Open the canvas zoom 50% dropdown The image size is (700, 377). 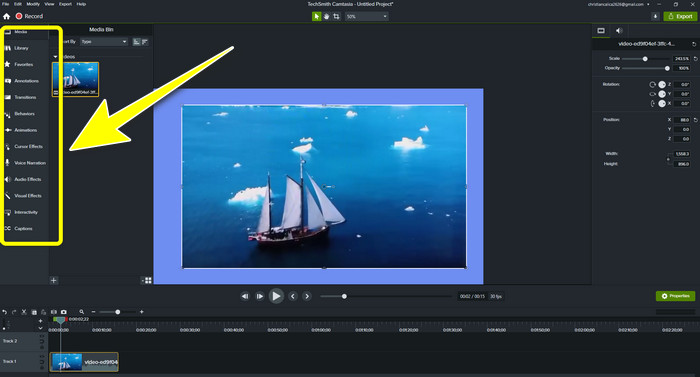click(x=367, y=17)
